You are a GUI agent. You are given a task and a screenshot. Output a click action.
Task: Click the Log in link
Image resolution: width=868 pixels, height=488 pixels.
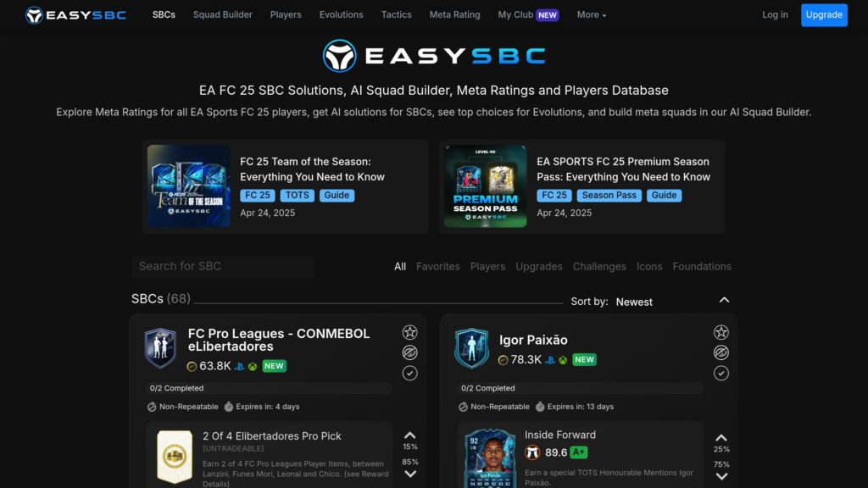(x=774, y=14)
